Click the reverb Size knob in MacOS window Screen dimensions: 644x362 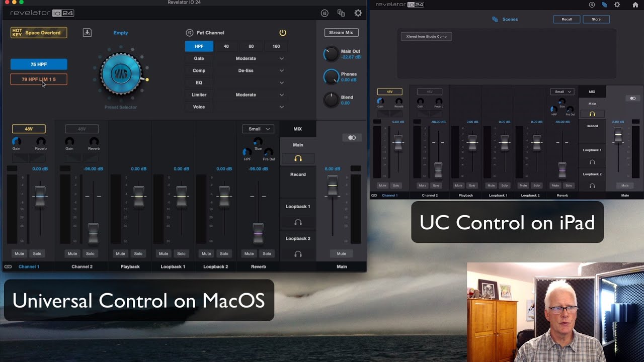tap(258, 141)
